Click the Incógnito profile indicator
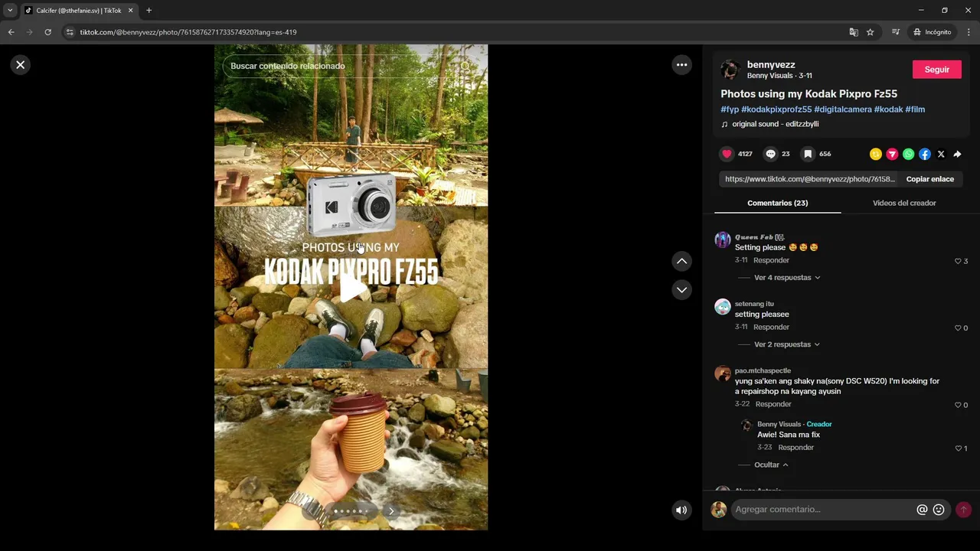 (x=932, y=32)
